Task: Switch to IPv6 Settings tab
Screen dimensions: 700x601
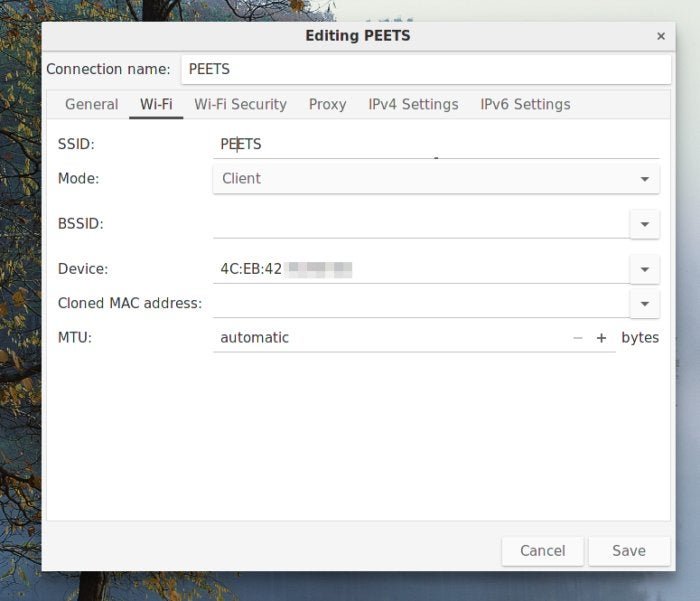Action: [x=525, y=104]
